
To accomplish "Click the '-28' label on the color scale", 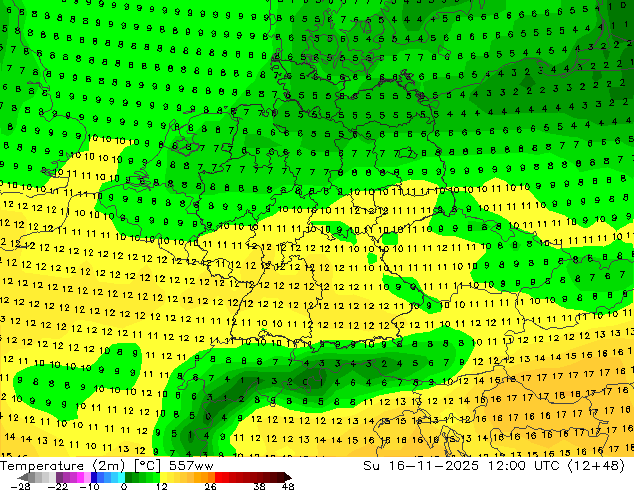I will click(x=20, y=486).
